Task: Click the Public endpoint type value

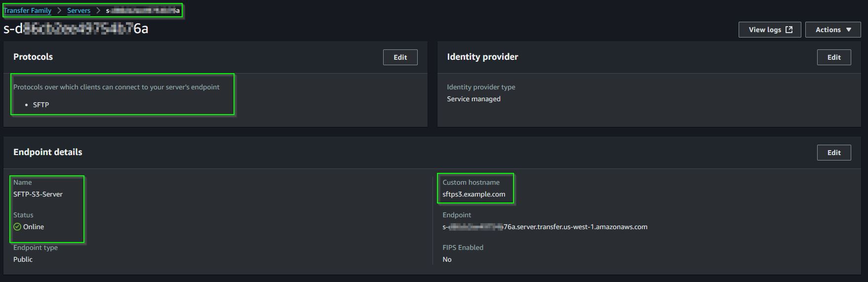Action: [23, 259]
